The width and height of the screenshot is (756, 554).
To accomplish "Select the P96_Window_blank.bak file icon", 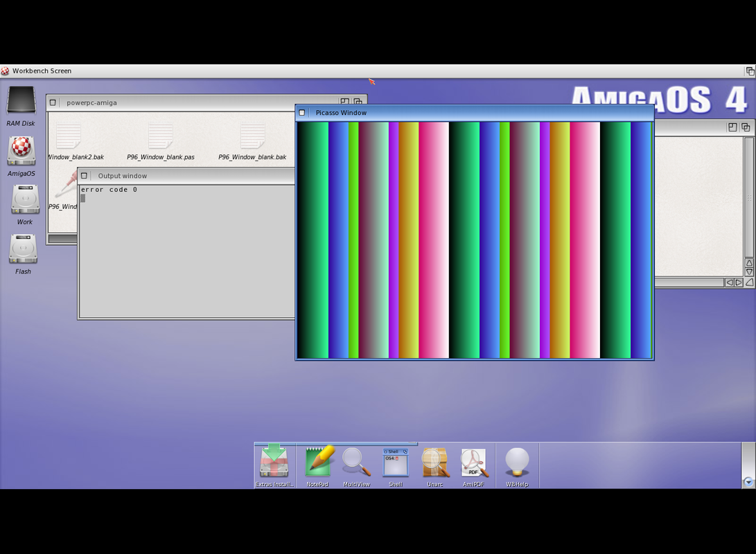I will (x=253, y=136).
